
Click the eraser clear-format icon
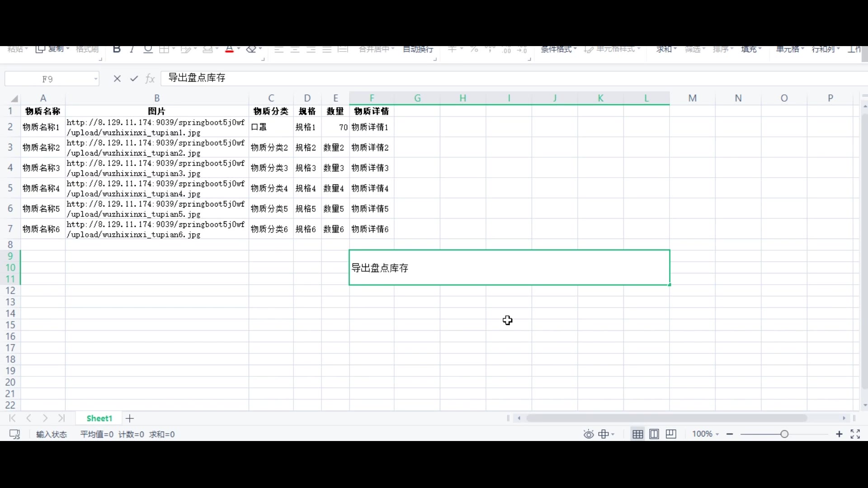tap(251, 49)
